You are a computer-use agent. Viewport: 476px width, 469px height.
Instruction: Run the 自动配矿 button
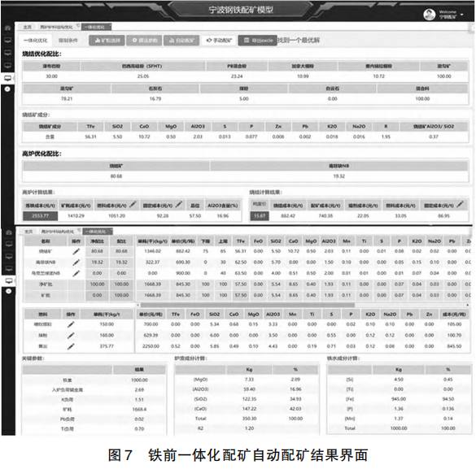[181, 41]
